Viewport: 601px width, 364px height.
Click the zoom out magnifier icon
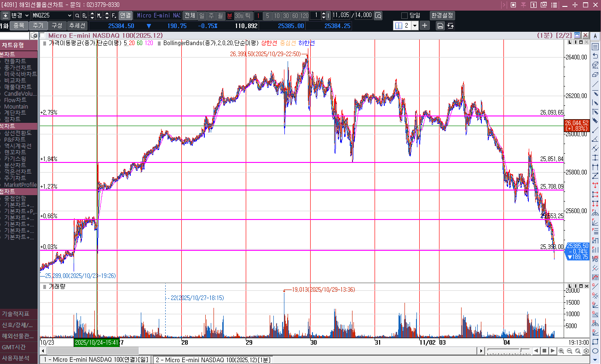pyautogui.click(x=569, y=351)
